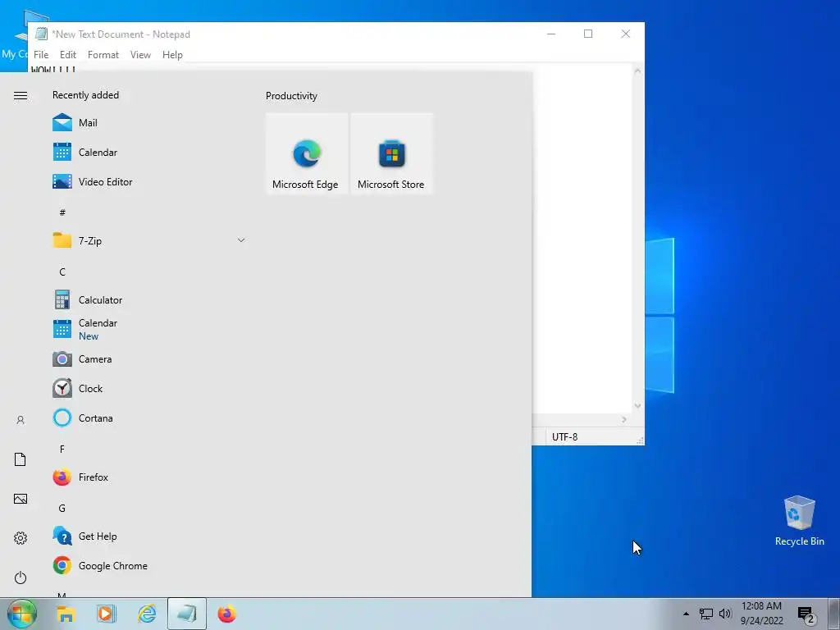The height and width of the screenshot is (630, 840).
Task: Open Calendar marked New under C
Action: (149, 330)
